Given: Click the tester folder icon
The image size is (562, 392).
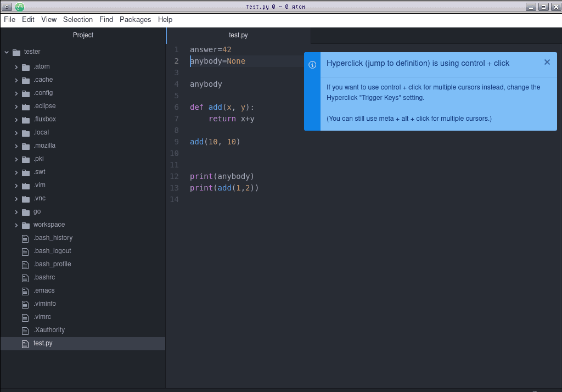Looking at the screenshot, I should [16, 52].
